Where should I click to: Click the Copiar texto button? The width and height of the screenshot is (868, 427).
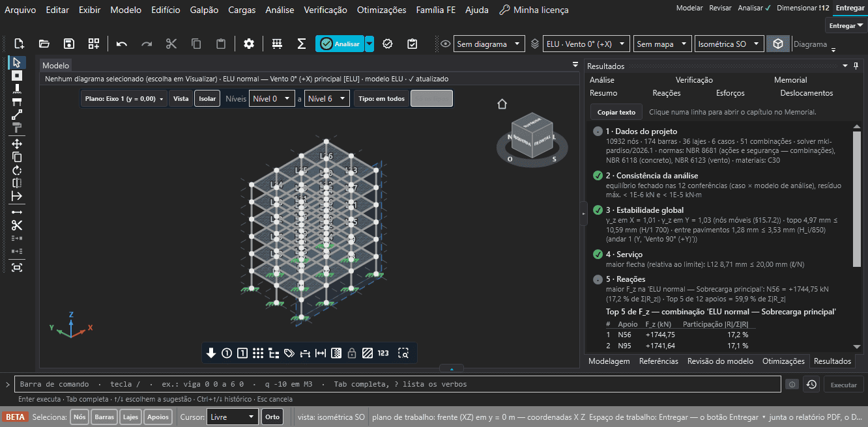point(616,112)
